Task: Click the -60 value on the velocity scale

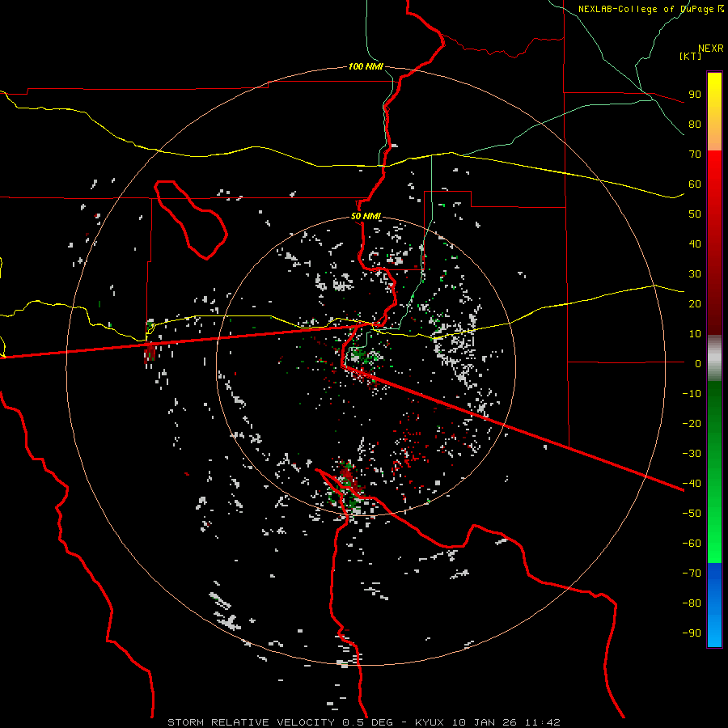Action: click(692, 544)
